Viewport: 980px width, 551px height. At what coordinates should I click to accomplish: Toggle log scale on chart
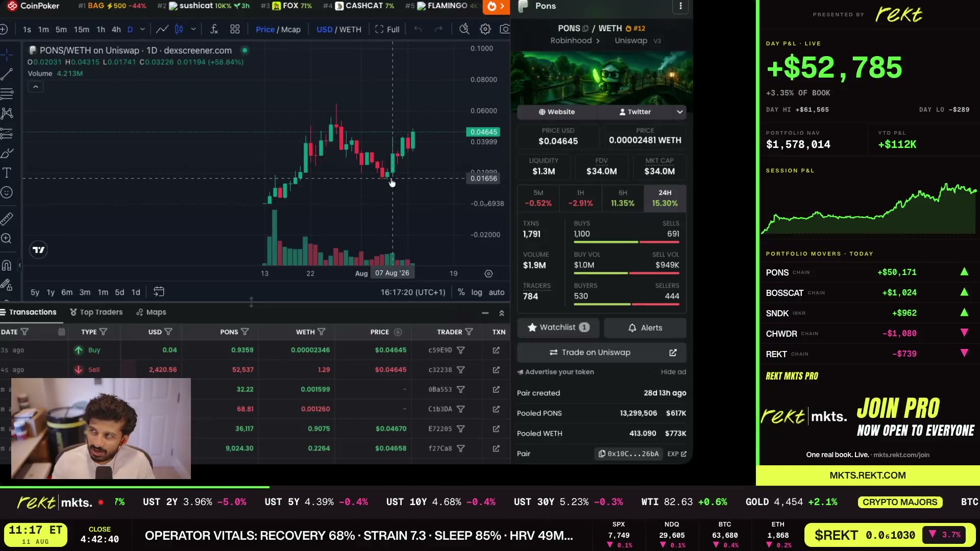tap(476, 292)
